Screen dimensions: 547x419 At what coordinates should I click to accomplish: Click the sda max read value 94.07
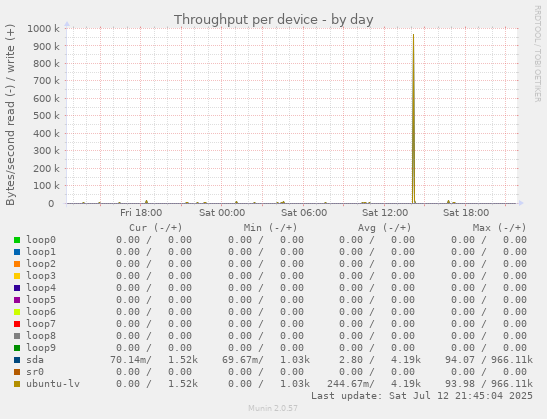coord(460,360)
